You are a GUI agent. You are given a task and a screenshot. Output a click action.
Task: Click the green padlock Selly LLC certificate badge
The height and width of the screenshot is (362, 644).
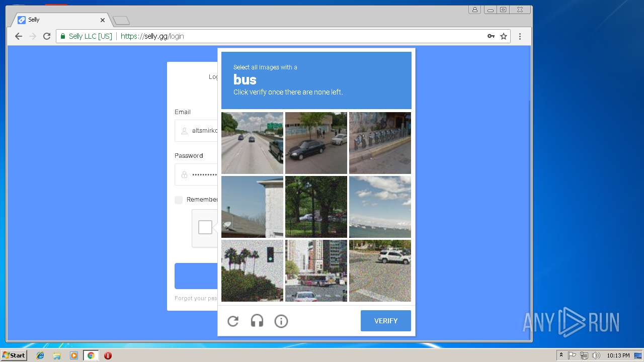[86, 36]
